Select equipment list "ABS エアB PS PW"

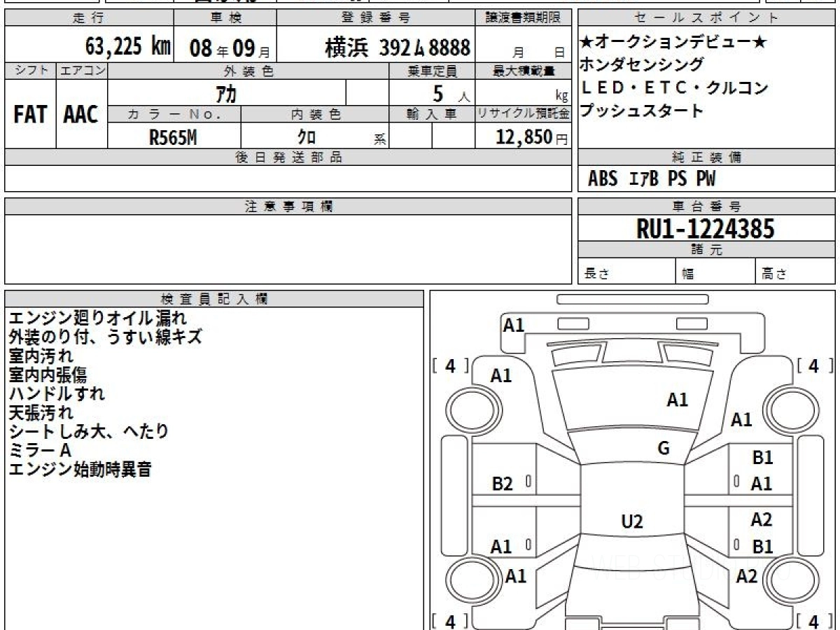click(652, 179)
